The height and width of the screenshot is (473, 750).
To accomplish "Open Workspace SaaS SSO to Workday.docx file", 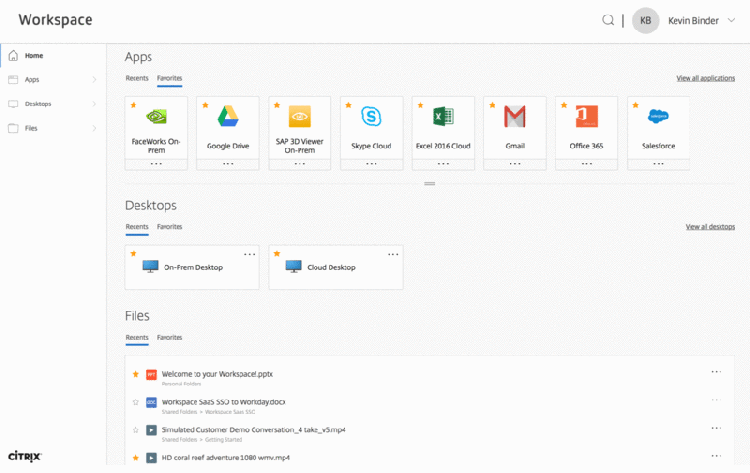I will point(223,402).
